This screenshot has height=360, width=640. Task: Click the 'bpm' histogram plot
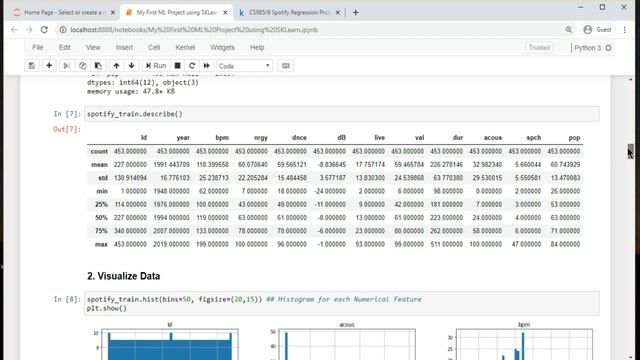point(524,345)
